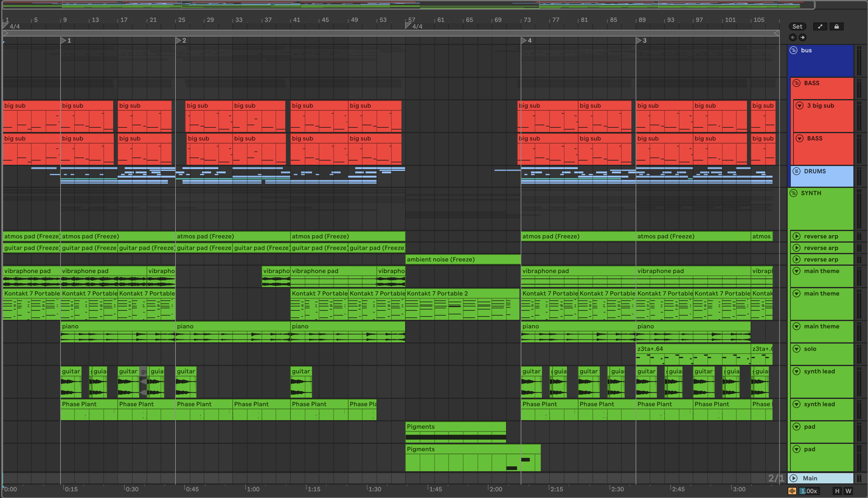The height and width of the screenshot is (498, 868).
Task: Toggle the optimize height H button
Action: [x=837, y=491]
